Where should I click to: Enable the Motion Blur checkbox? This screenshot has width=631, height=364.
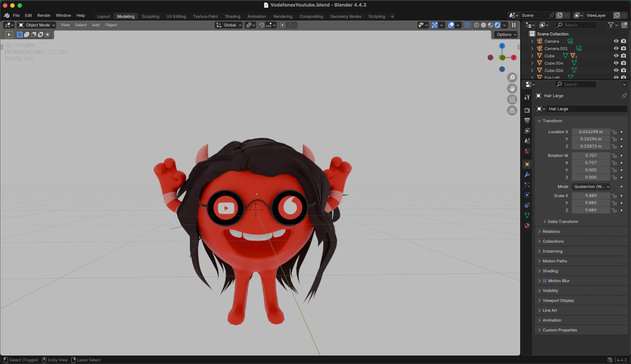click(544, 281)
